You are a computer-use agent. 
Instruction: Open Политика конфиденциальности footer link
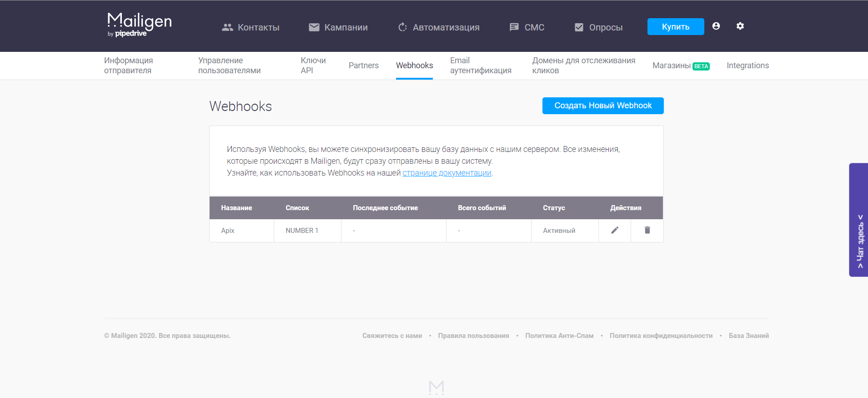(x=661, y=336)
